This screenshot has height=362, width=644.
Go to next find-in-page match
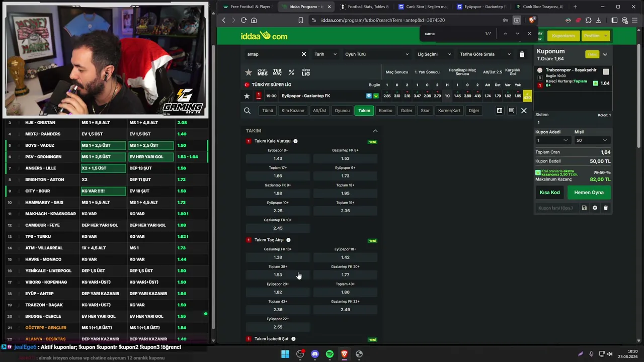pyautogui.click(x=517, y=34)
